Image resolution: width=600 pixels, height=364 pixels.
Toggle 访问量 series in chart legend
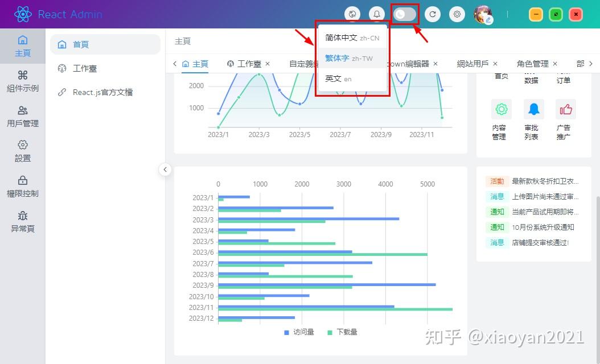(299, 332)
